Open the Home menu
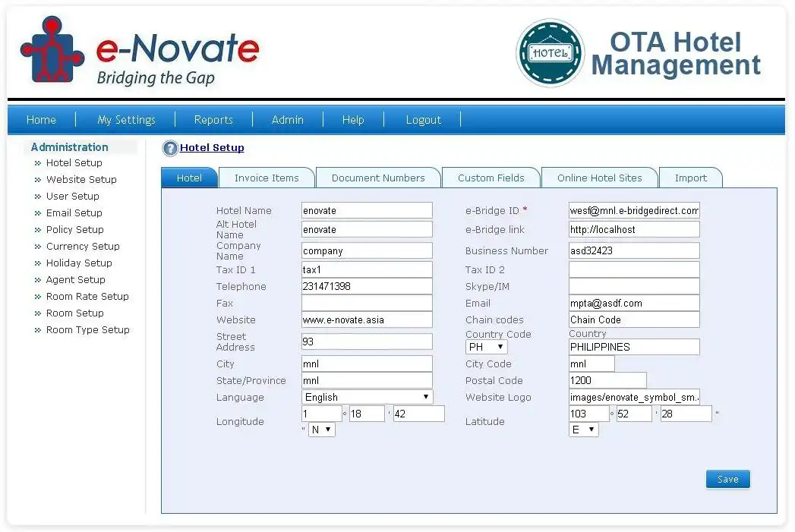This screenshot has height=532, width=795. tap(41, 120)
